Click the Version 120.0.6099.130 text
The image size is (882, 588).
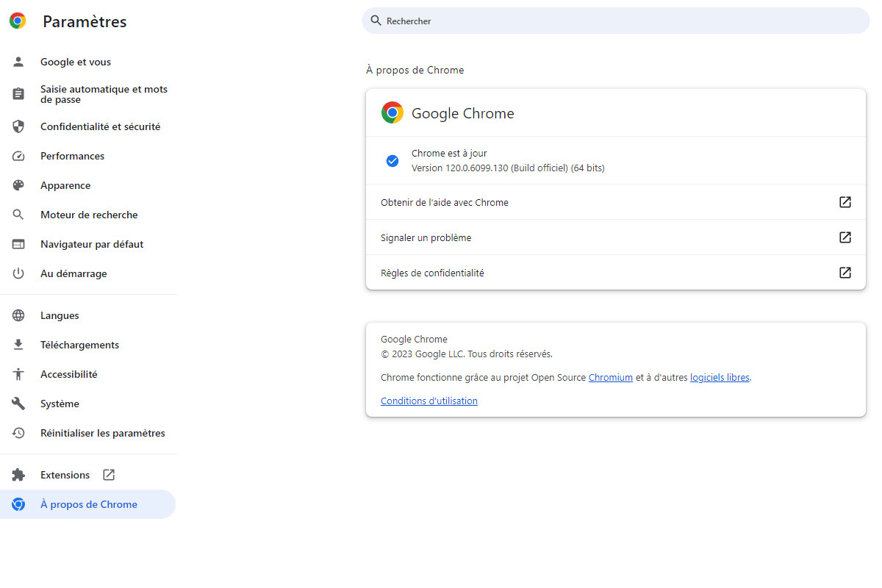coord(508,168)
